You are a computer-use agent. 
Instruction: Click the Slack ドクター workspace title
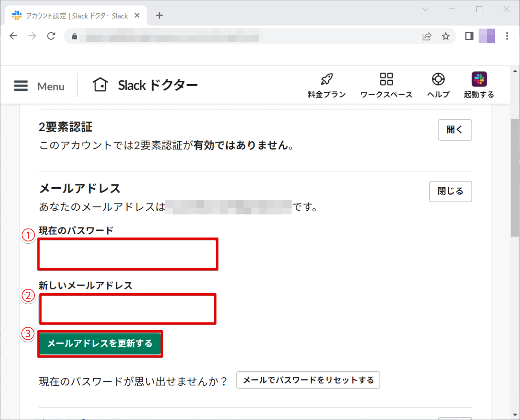coord(158,85)
